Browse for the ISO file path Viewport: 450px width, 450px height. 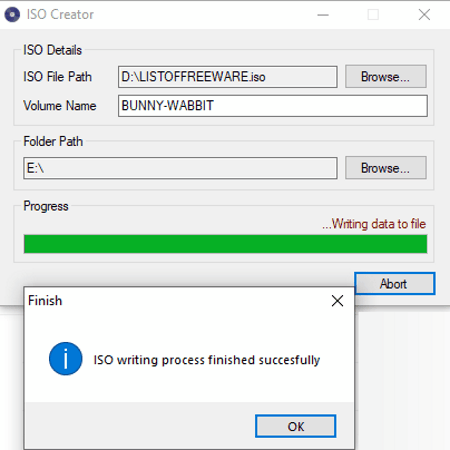[386, 77]
